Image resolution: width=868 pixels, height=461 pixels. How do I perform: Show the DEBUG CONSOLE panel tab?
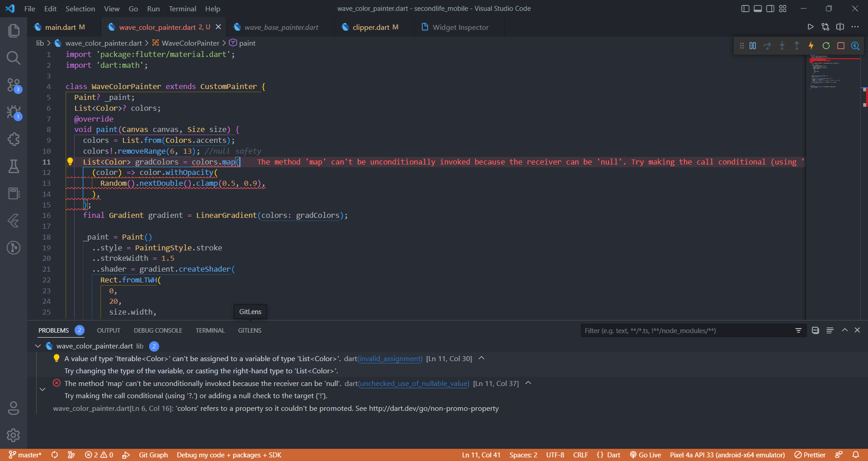click(x=158, y=330)
